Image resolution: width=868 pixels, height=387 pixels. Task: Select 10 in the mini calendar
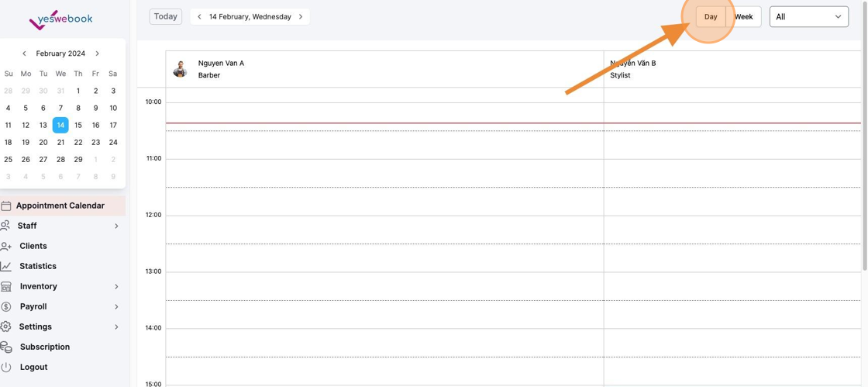click(x=113, y=108)
